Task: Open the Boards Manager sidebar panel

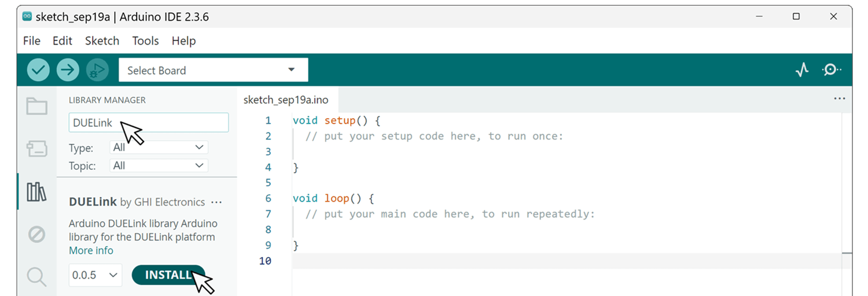Action: [x=36, y=149]
